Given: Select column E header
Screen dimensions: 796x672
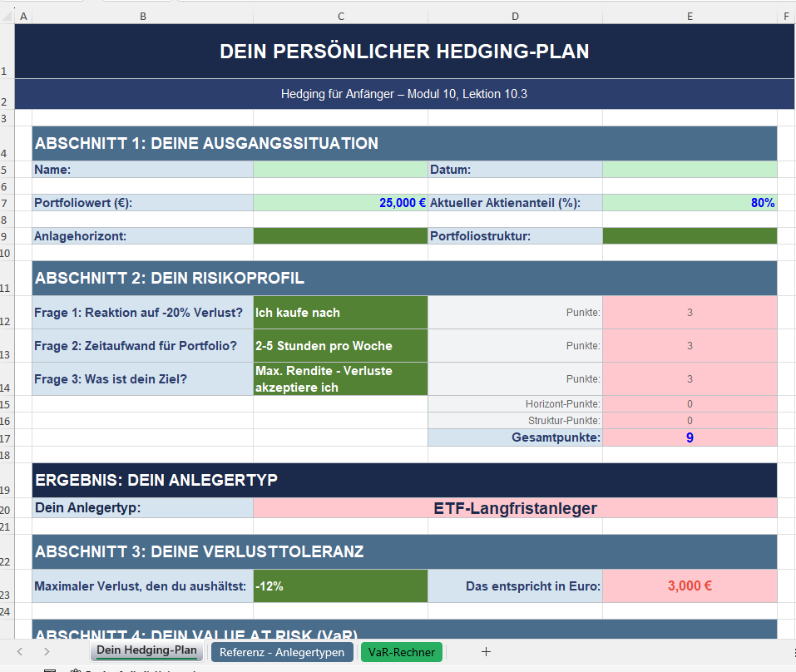Looking at the screenshot, I should pos(690,17).
